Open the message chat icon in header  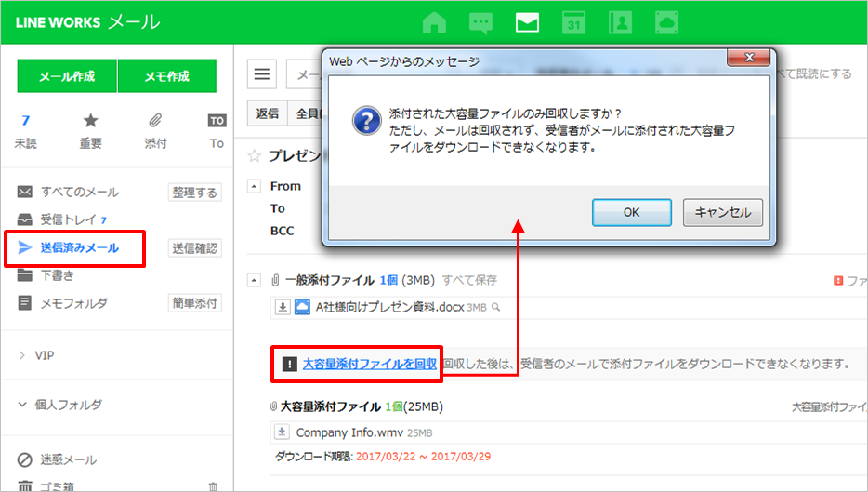click(480, 22)
